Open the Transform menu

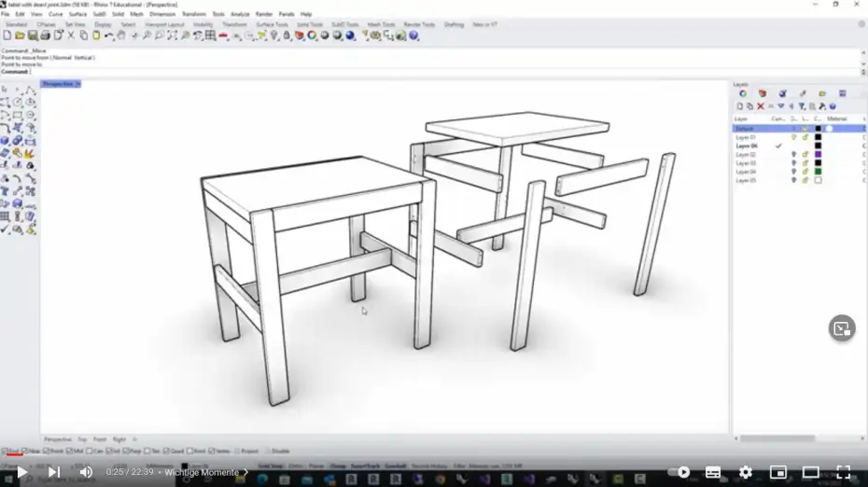click(194, 14)
